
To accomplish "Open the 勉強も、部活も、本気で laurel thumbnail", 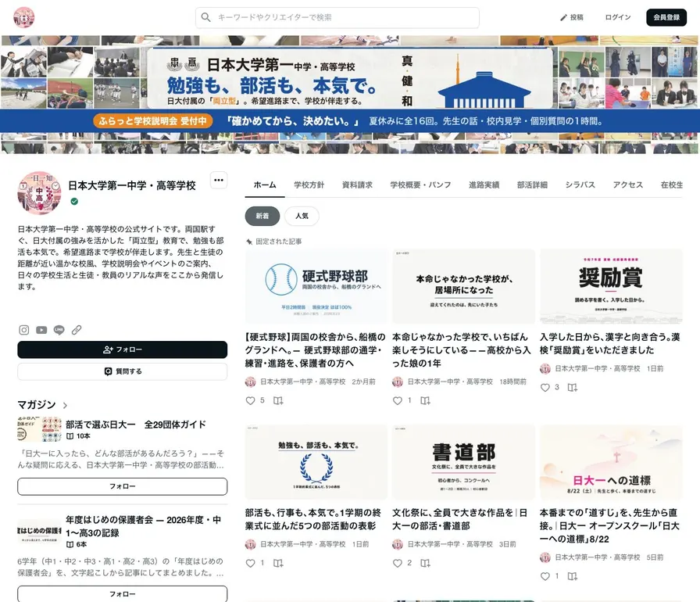I will 316,462.
